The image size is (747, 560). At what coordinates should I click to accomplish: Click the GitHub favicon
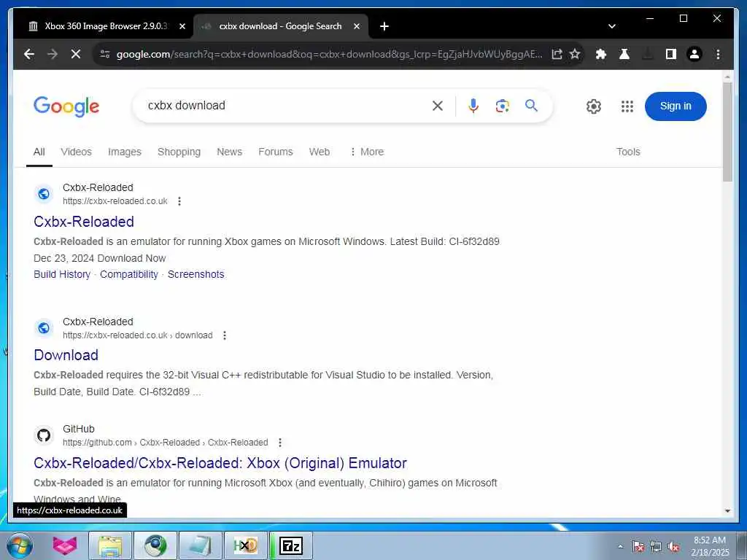(x=44, y=435)
